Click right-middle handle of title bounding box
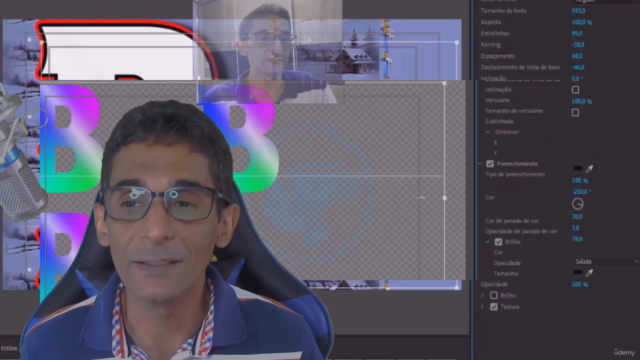640x360 pixels. pos(444,198)
